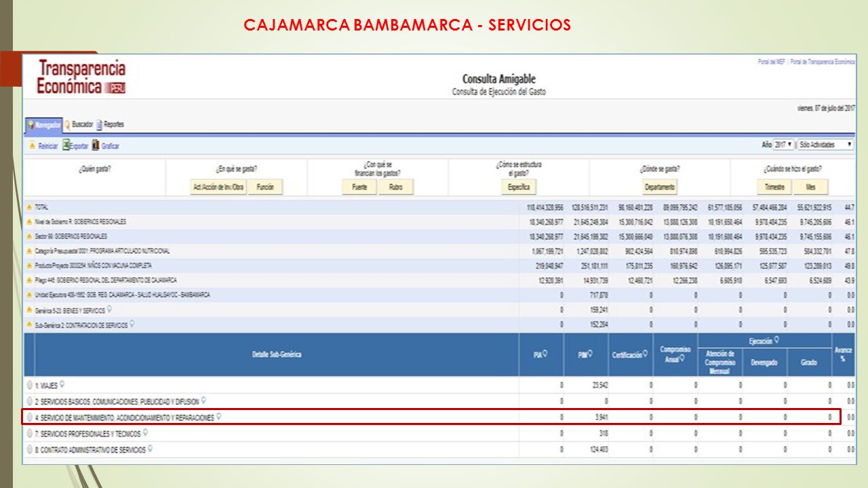Open info bulb beside Compromiso Anual header
The image size is (868, 488).
[682, 358]
